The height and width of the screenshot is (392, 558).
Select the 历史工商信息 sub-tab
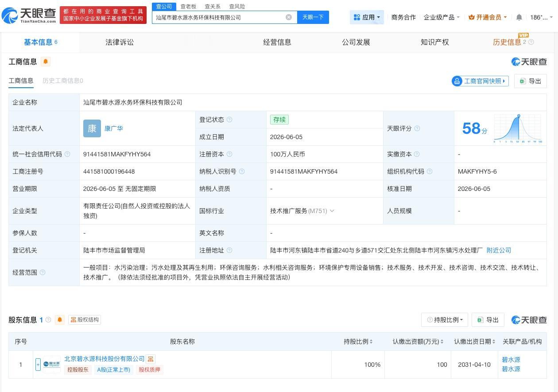pyautogui.click(x=63, y=81)
